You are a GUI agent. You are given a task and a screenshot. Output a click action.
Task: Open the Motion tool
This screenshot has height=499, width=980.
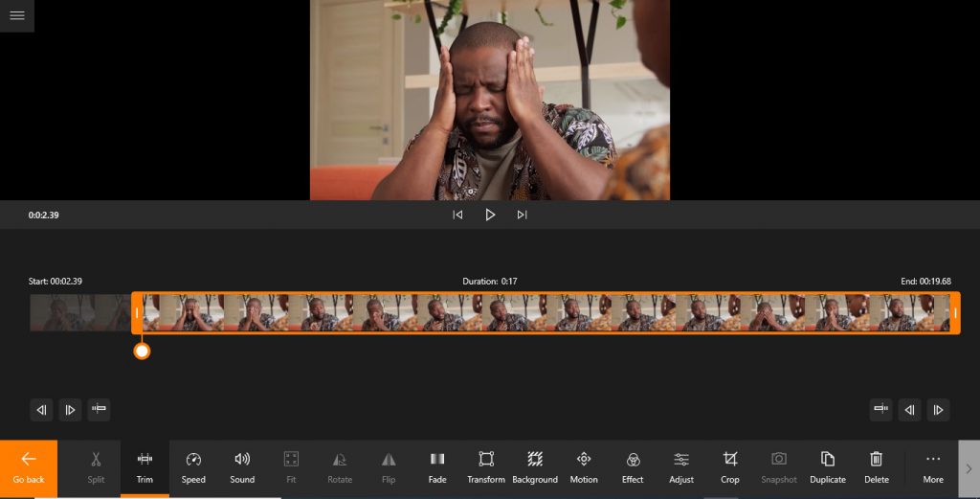point(583,468)
